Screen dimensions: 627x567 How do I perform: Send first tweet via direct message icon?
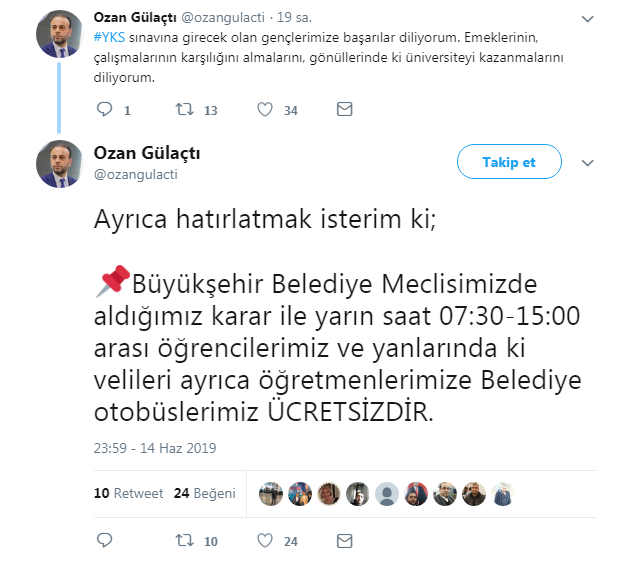click(345, 109)
